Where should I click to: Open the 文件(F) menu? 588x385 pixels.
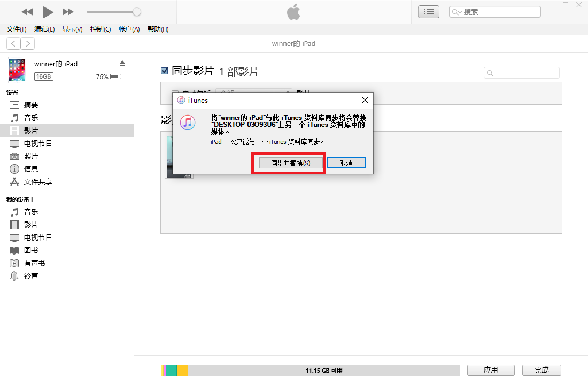coord(16,29)
